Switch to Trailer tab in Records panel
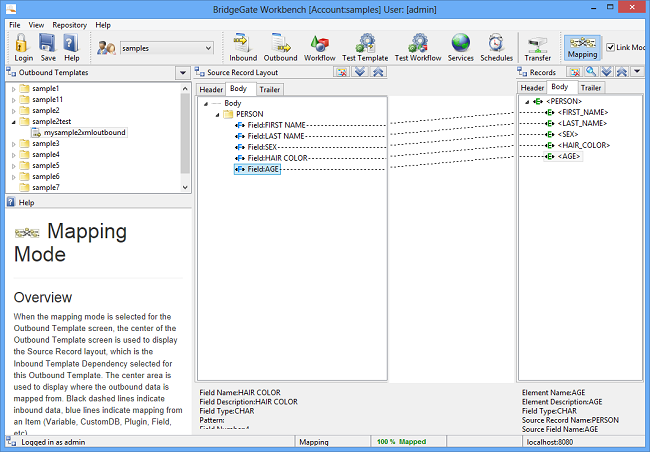 coord(591,88)
